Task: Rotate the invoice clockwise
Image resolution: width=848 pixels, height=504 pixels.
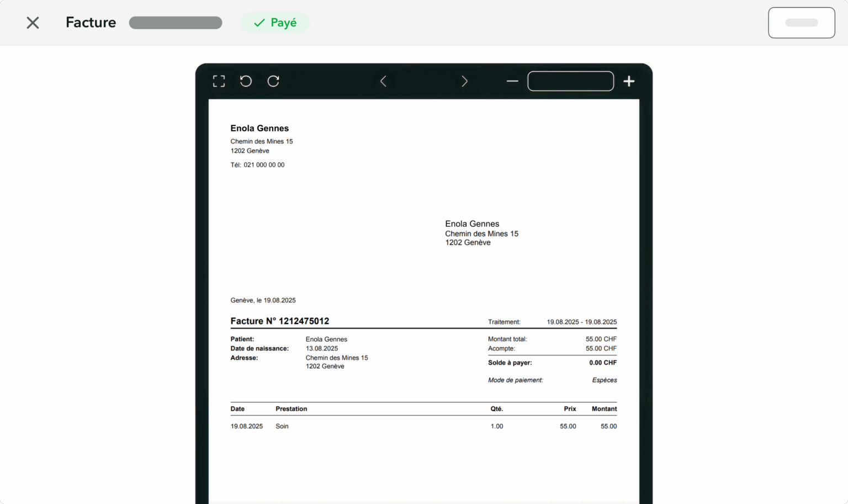Action: pyautogui.click(x=273, y=81)
